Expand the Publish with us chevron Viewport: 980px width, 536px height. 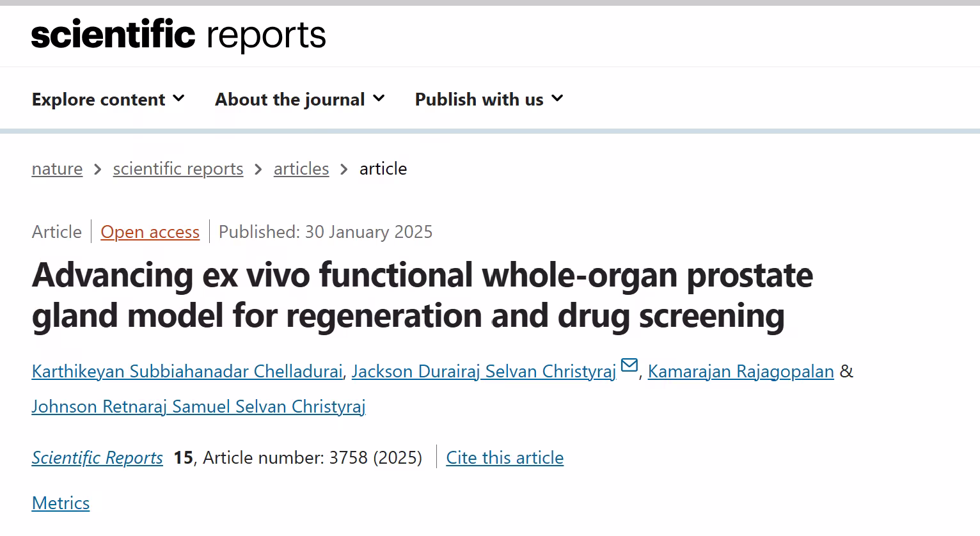557,99
